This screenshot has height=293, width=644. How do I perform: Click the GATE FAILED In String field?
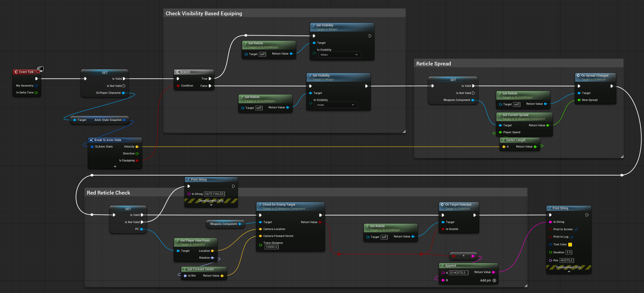214,194
